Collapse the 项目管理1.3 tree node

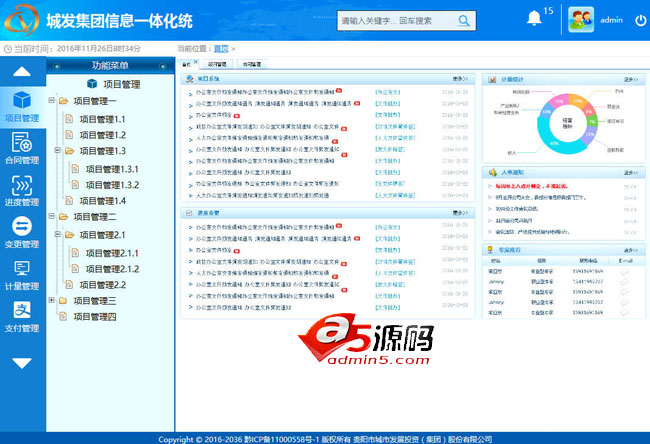(x=59, y=151)
